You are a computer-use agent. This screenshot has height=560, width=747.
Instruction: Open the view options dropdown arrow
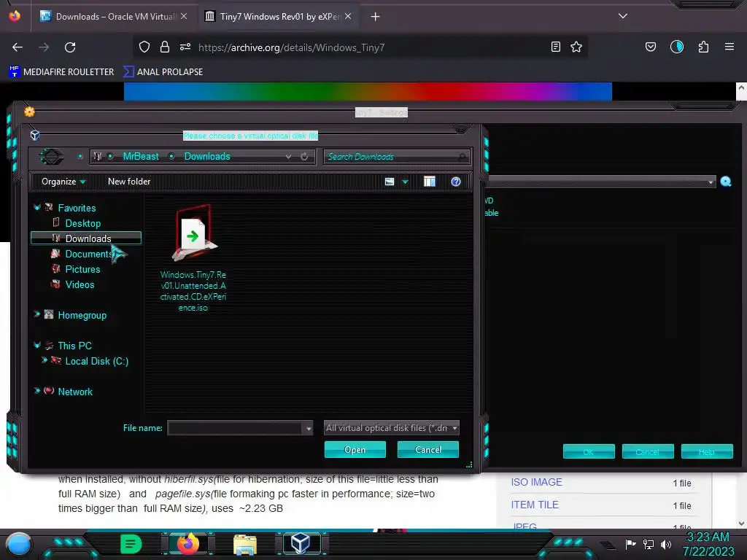coord(405,182)
